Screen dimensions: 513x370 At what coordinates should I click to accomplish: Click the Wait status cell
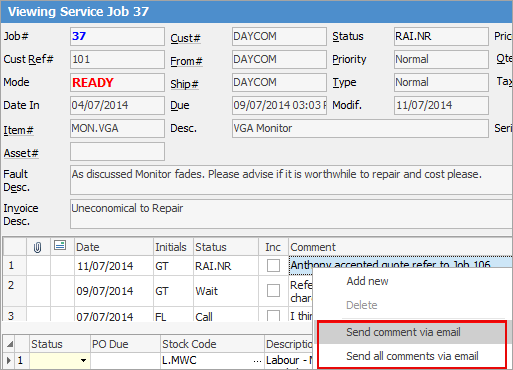pyautogui.click(x=226, y=291)
